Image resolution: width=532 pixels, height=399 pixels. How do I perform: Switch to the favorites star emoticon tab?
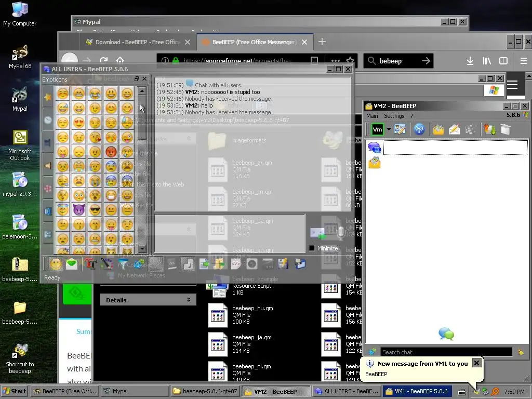point(48,97)
